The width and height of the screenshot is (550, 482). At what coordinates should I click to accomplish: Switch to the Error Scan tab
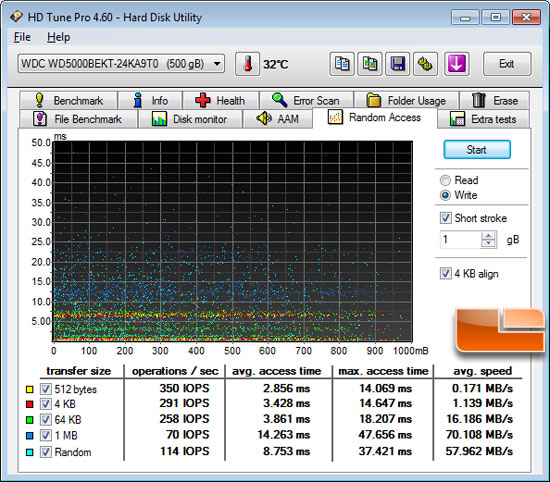(x=306, y=100)
